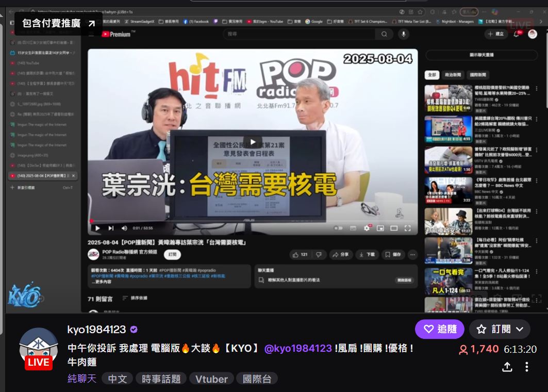
Task: Open the Twitch share upload icon
Action: tap(507, 367)
